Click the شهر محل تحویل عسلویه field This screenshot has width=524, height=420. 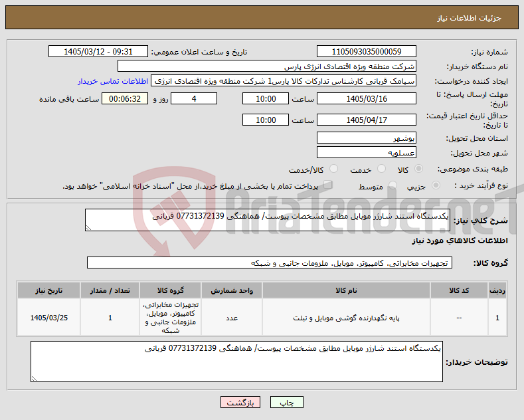[x=366, y=152]
